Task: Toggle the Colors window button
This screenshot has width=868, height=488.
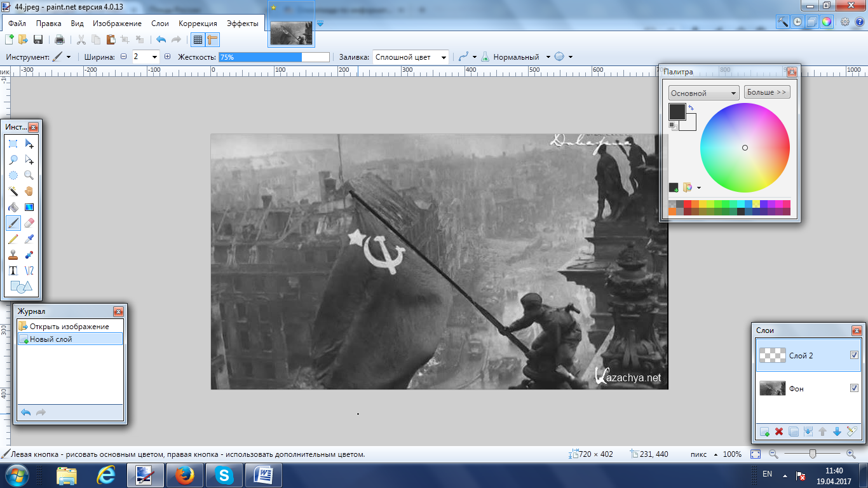Action: [826, 22]
